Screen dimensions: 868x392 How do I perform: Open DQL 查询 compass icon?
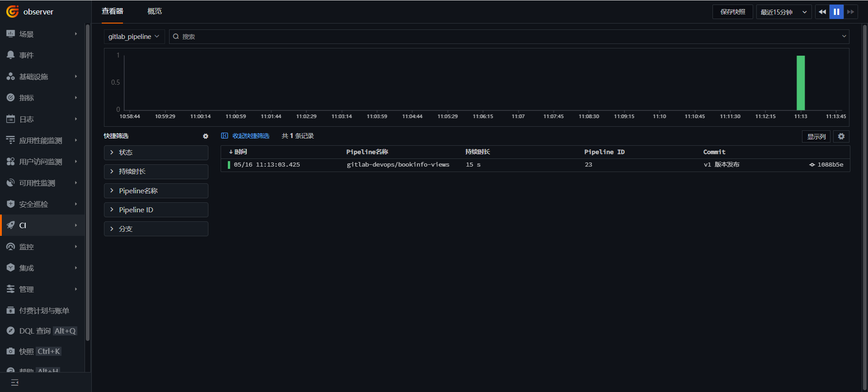coord(10,331)
